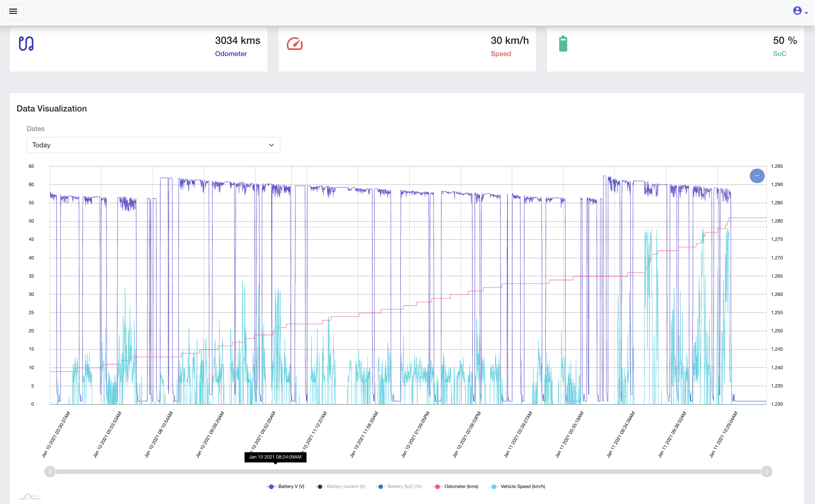Click the zoom-out minus icon on the chart
This screenshot has width=815, height=504.
coord(757,176)
